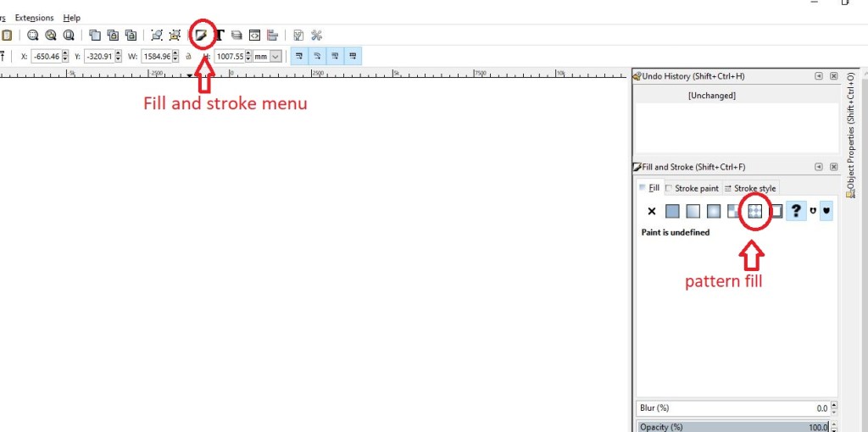Click the Zoom to fit page icon
The width and height of the screenshot is (868, 432).
coord(69,36)
